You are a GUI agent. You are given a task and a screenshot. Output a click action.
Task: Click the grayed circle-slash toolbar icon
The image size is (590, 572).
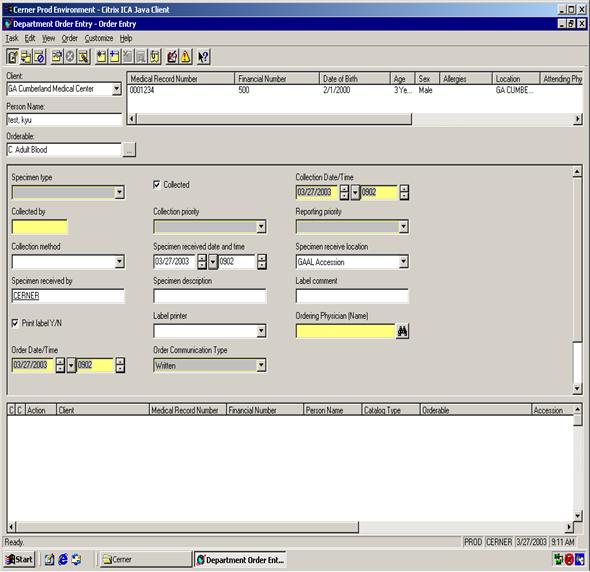pyautogui.click(x=70, y=57)
